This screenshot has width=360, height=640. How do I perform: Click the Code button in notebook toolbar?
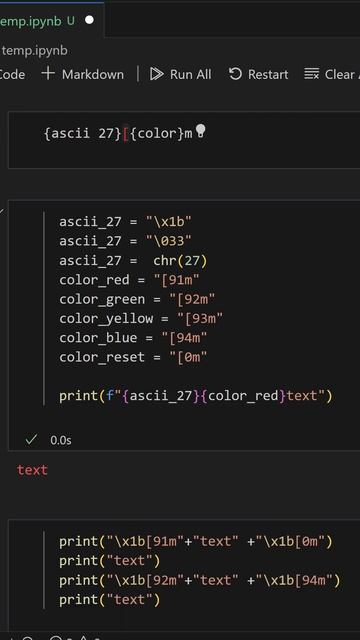click(12, 74)
